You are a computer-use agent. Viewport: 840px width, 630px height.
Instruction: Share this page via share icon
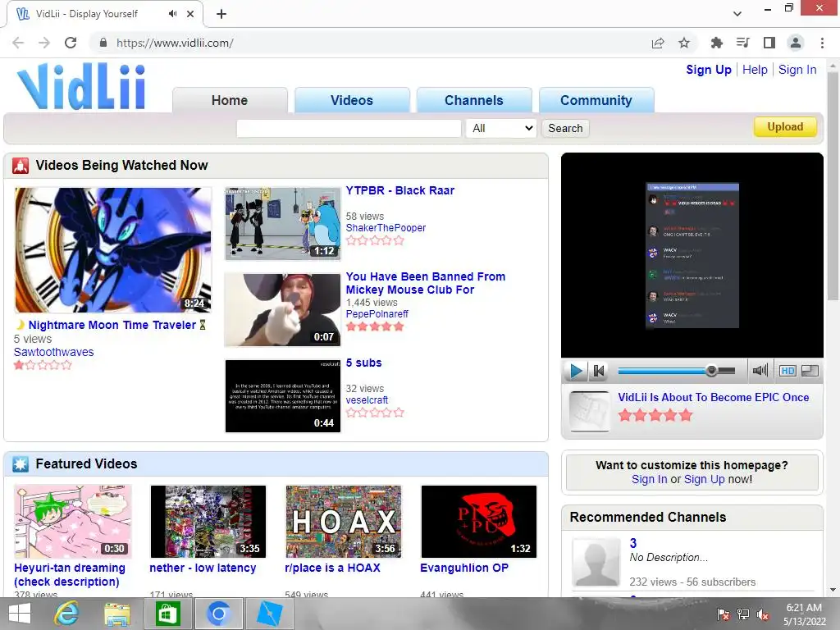tap(658, 43)
